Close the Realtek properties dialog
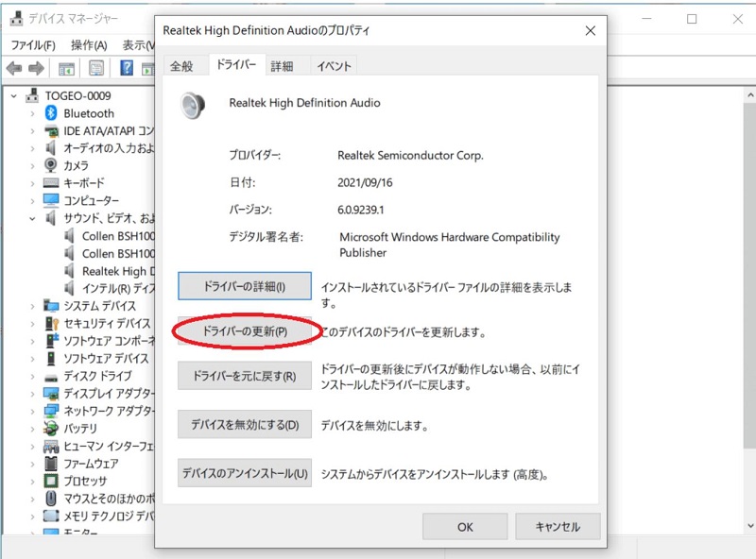756x559 pixels. tap(590, 31)
